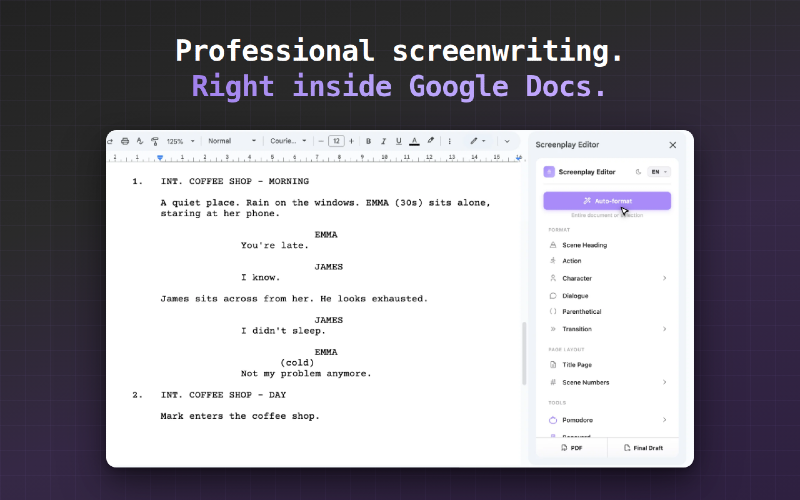Screen dimensions: 800x500
Task: Close the Screenplay Editor sidebar
Action: tap(672, 145)
